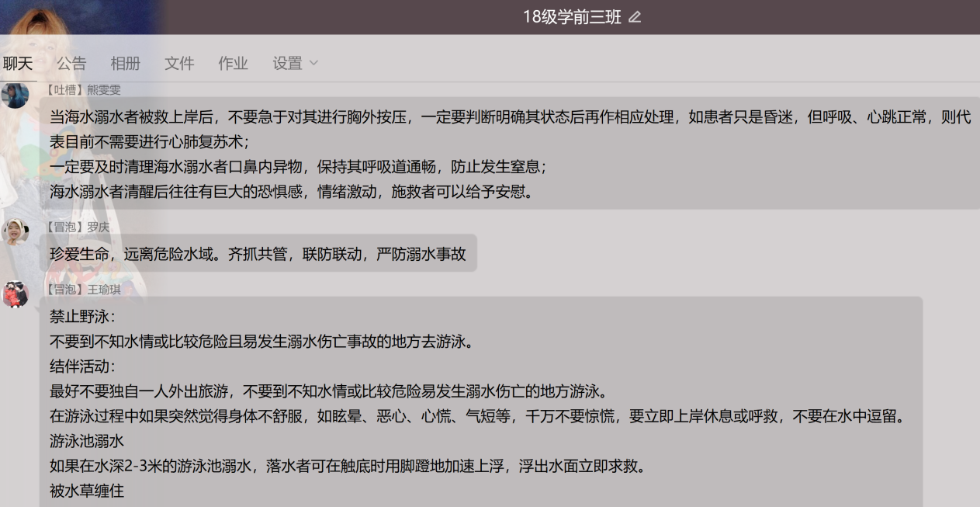
Task: Select the 作业 tab
Action: 233,64
